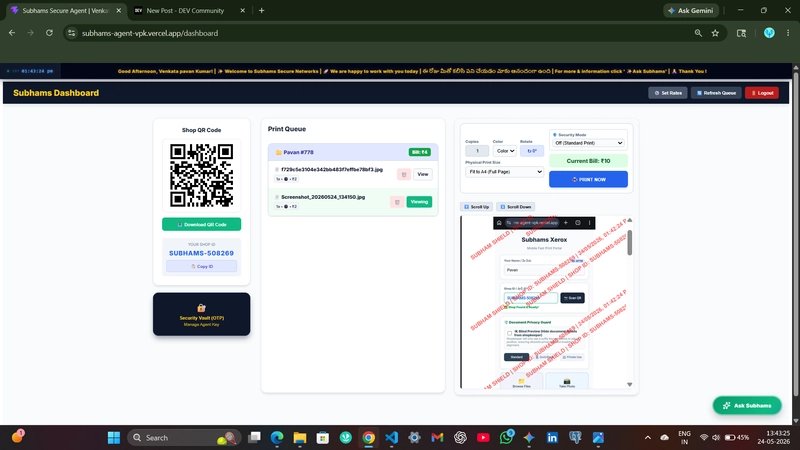This screenshot has height=450, width=800.
Task: Collapse the Pavan #778 queue group
Action: click(x=353, y=152)
